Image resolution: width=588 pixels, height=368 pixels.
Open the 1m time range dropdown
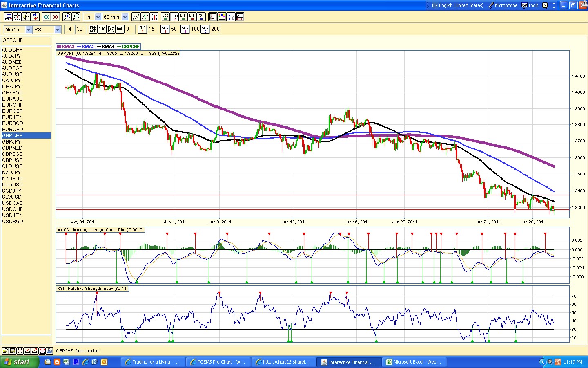[98, 17]
